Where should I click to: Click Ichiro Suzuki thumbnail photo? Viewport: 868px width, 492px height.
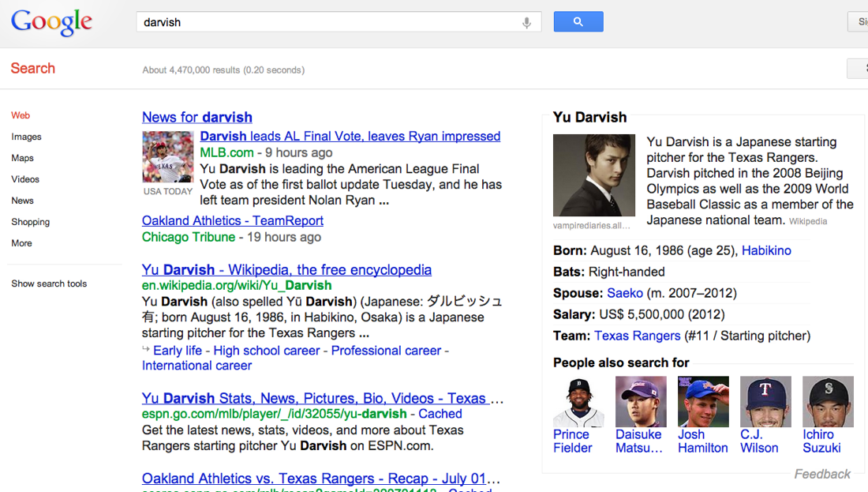click(x=828, y=402)
